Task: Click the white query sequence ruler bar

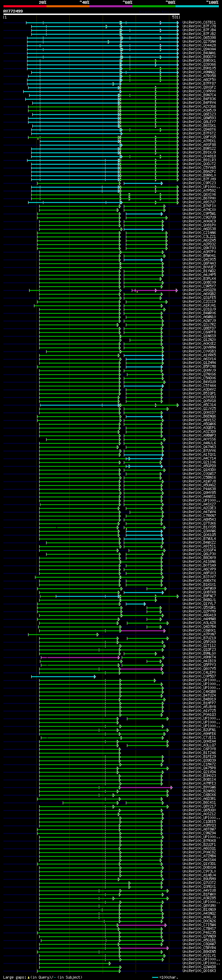Action: [92, 15]
